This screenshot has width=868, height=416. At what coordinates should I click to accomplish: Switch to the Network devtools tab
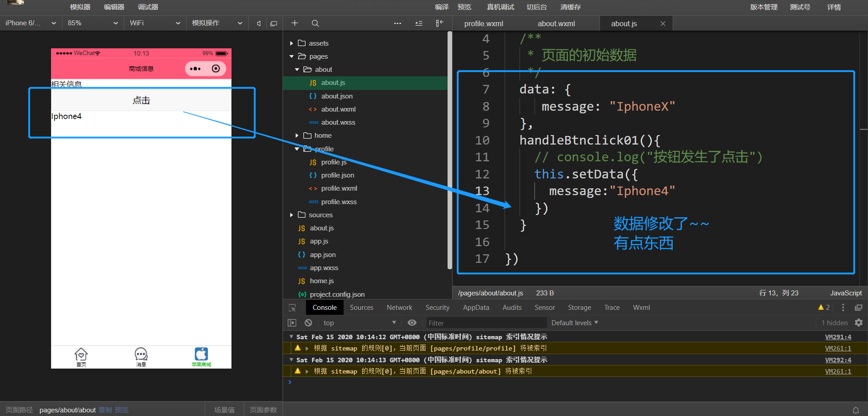click(x=399, y=308)
